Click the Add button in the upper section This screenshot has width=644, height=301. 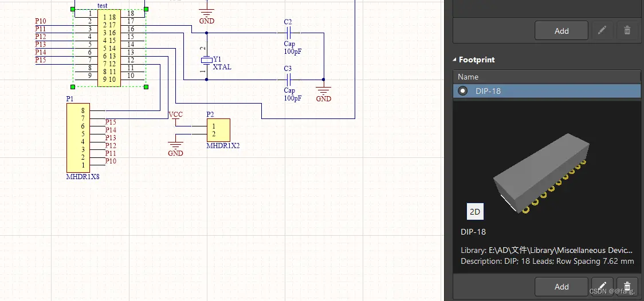coord(561,30)
